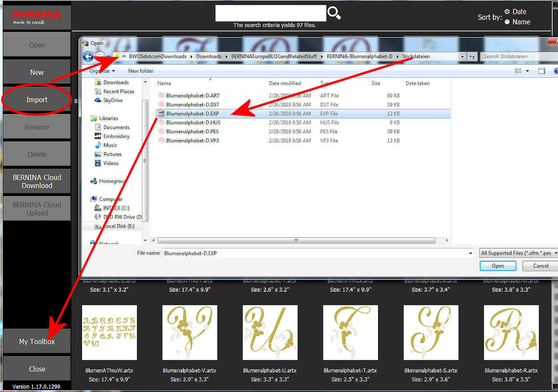The image size is (558, 392).
Task: Click BWOSdotcomDownloads breadcrumb
Action: [x=158, y=57]
